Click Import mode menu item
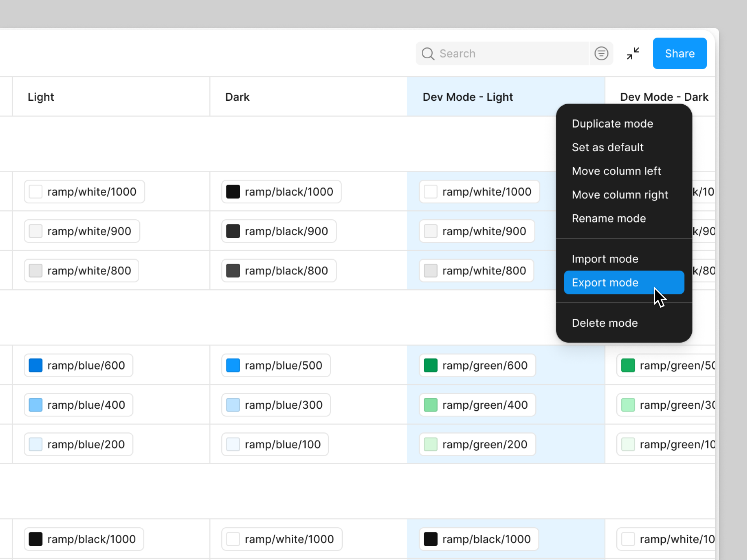 coord(605,259)
